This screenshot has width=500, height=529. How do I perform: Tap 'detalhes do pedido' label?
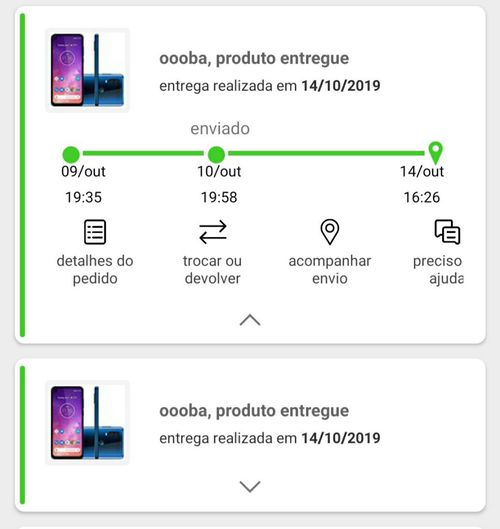point(95,270)
